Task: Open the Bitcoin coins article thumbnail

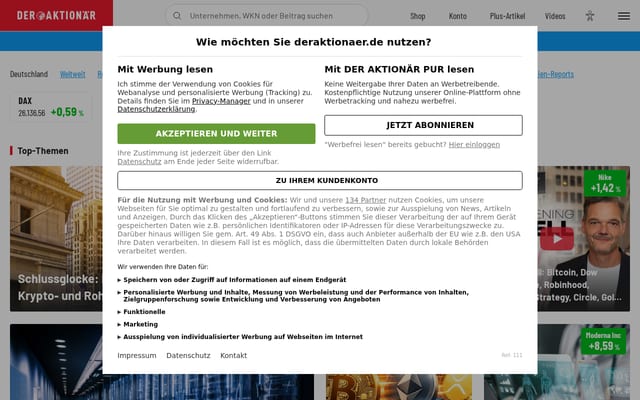Action: [x=399, y=387]
